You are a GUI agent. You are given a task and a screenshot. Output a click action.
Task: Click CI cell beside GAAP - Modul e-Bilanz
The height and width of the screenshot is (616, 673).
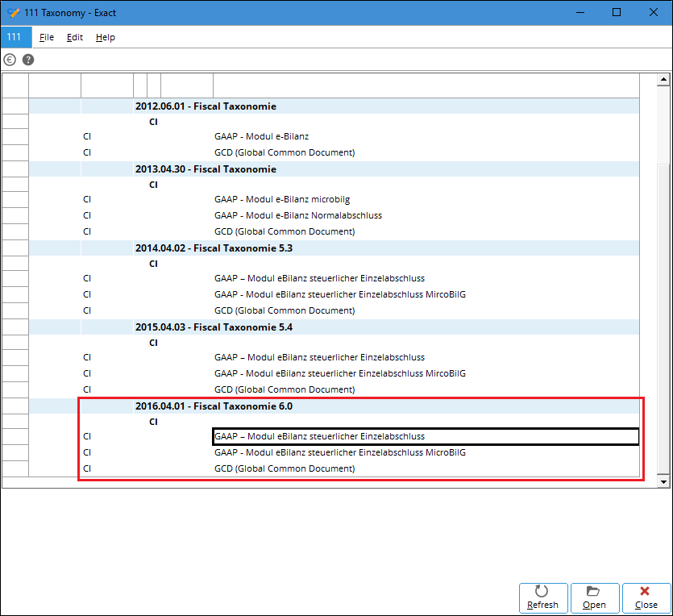click(x=87, y=136)
